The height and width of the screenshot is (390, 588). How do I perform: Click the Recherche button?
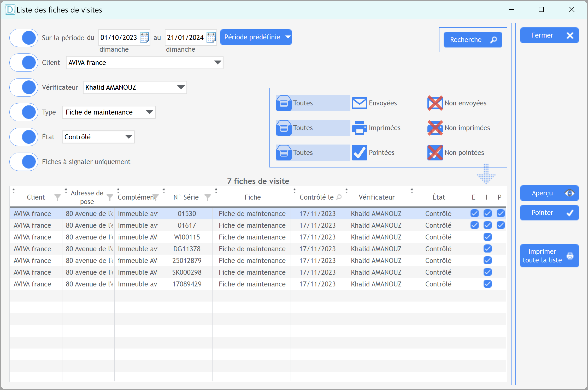(473, 40)
